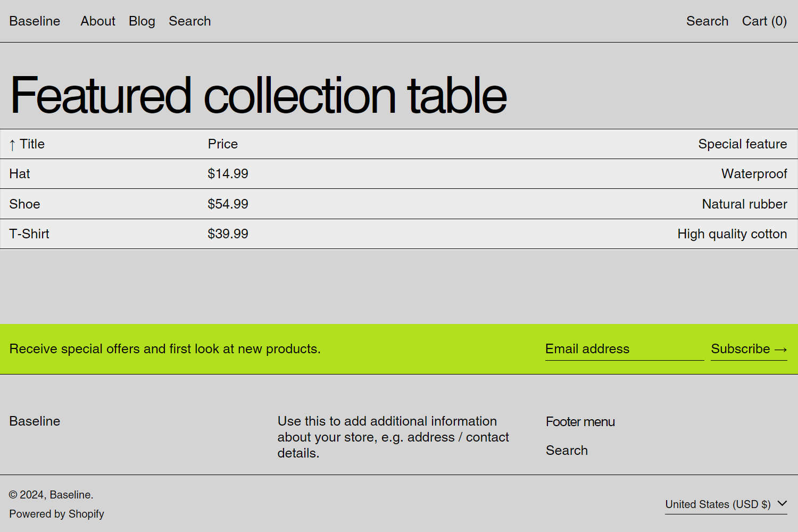The image size is (798, 532).
Task: Open the Blog page from navigation
Action: [142, 21]
